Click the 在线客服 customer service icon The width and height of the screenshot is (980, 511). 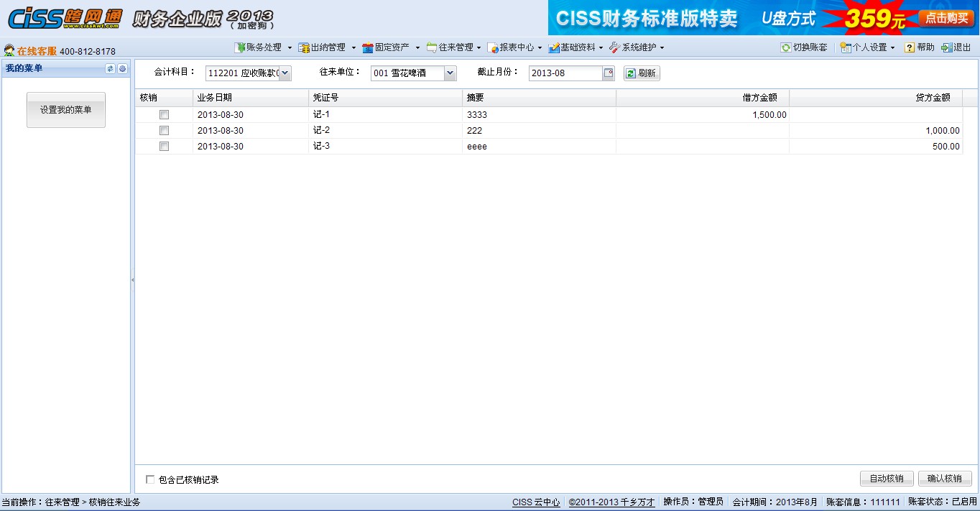9,51
